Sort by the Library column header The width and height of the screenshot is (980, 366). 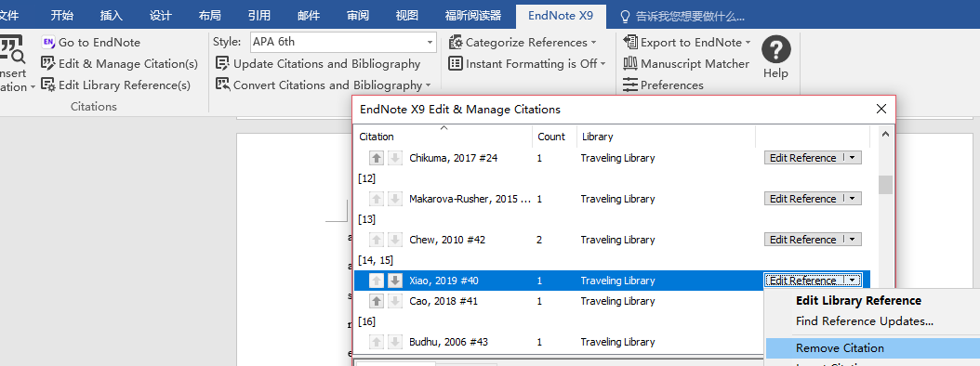(667, 137)
